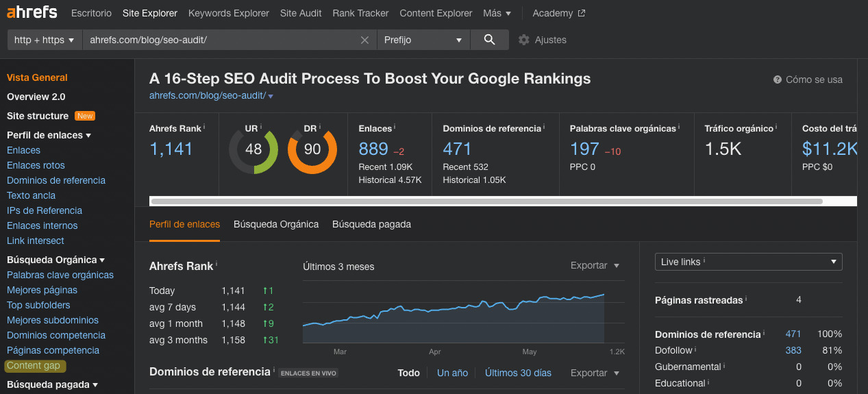Screen dimensions: 868x394
Task: Click info icon next to Páginas rastreadas
Action: (x=746, y=299)
